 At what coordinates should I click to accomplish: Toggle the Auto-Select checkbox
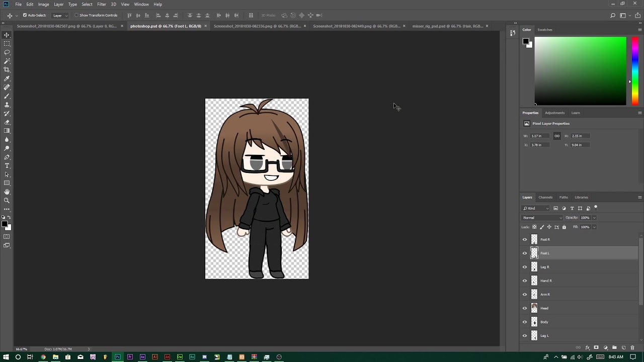(x=25, y=15)
